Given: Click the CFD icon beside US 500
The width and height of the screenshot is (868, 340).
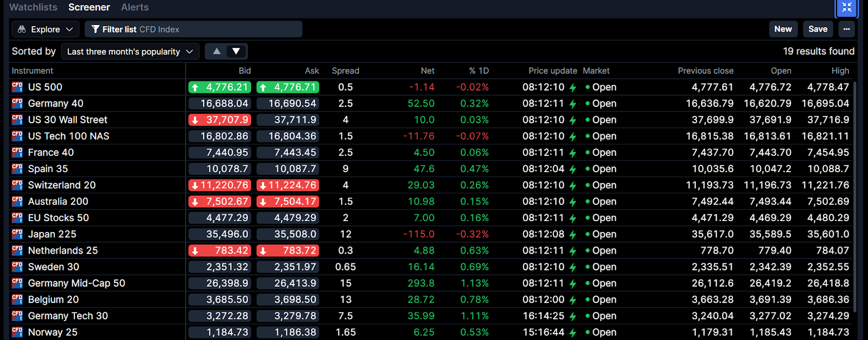Looking at the screenshot, I should click(x=17, y=87).
